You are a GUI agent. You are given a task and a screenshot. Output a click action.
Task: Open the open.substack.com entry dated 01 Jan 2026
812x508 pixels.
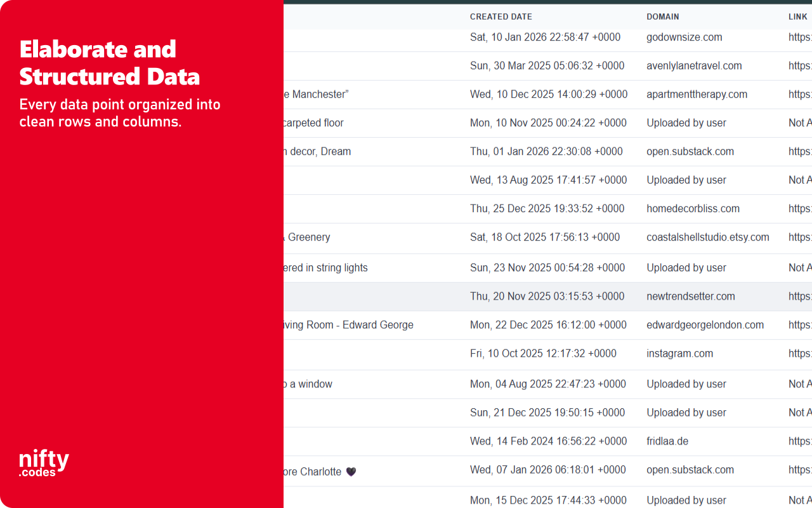point(690,152)
